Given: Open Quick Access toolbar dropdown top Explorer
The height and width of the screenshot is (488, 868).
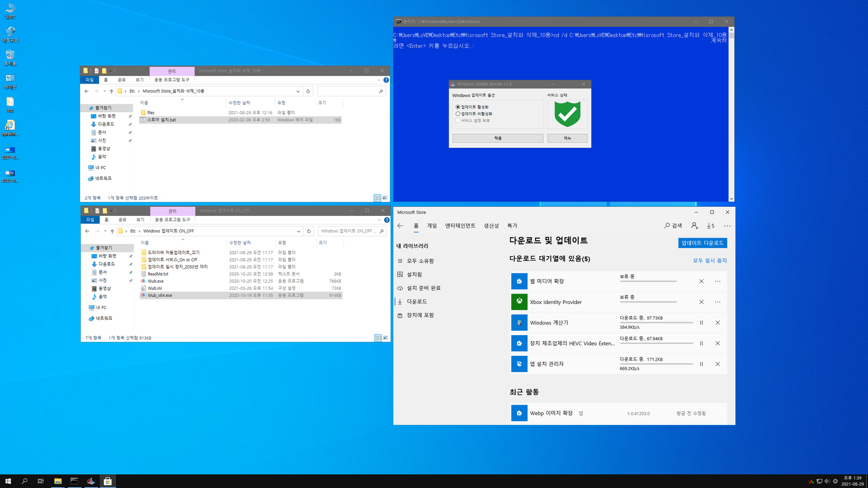Looking at the screenshot, I should click(110, 71).
